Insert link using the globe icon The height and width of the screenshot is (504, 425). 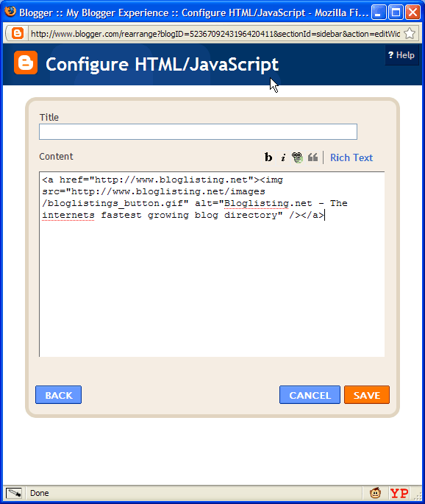[x=298, y=157]
